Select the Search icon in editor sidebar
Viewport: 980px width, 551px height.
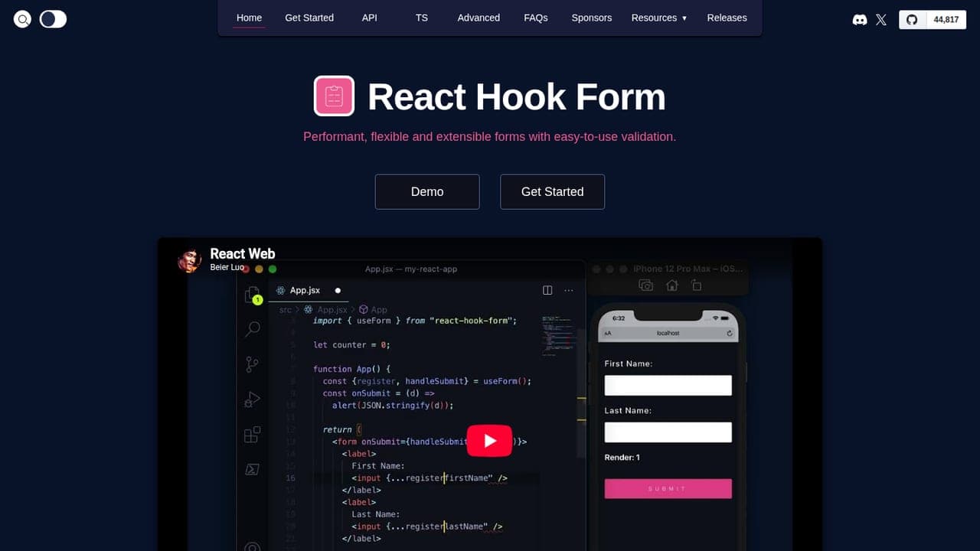click(252, 329)
